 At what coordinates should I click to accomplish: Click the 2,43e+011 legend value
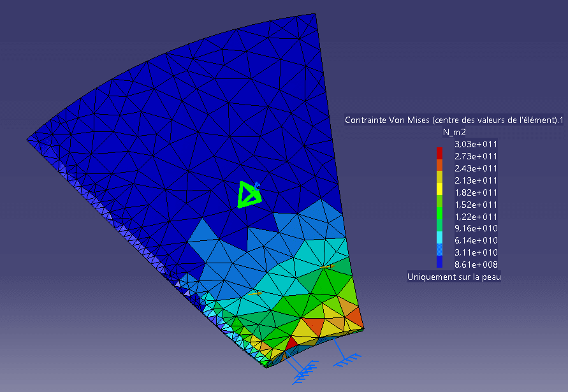pos(476,168)
